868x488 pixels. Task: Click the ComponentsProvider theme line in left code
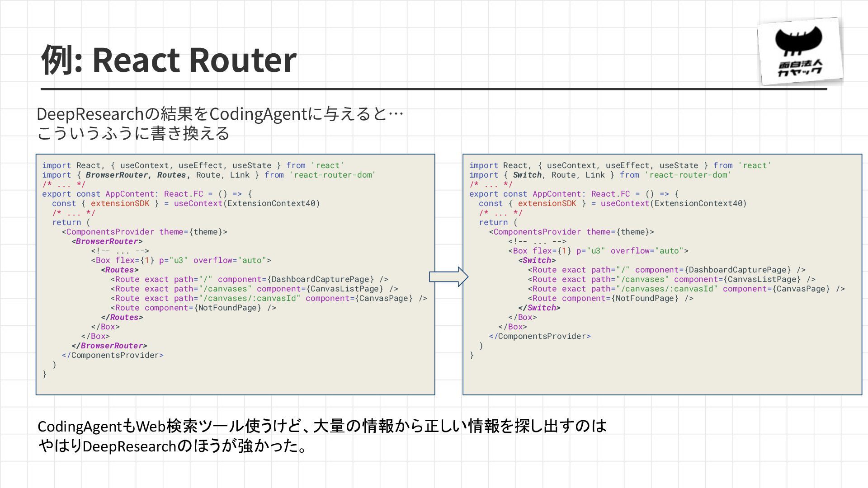coord(145,232)
